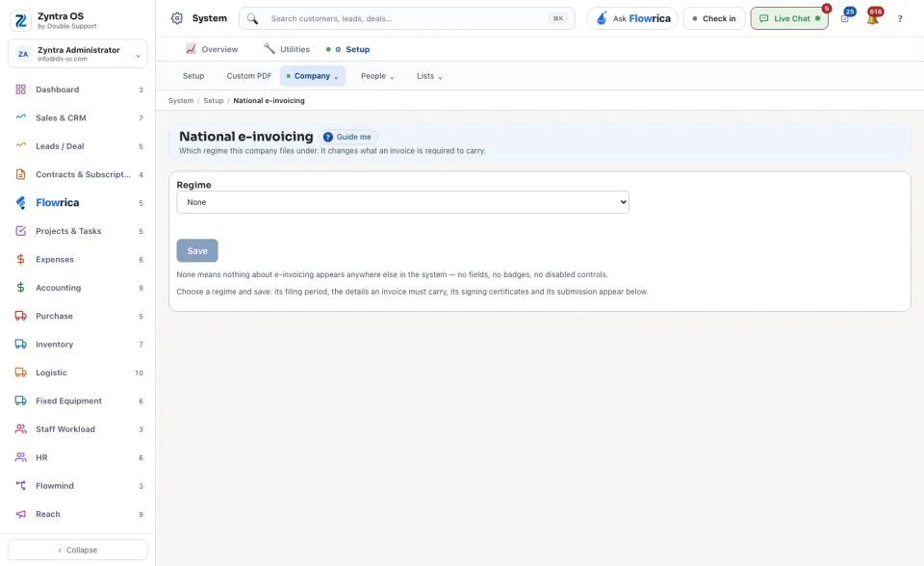
Task: Click the HR people icon
Action: click(20, 457)
